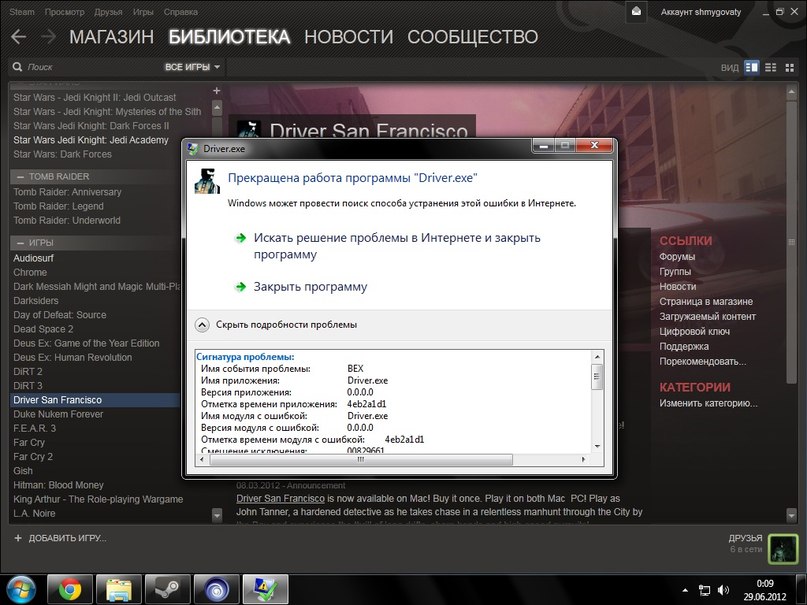Select Star Wars Jedi Knight: Jedi Academy
Screen dimensions: 807x605
[91, 140]
